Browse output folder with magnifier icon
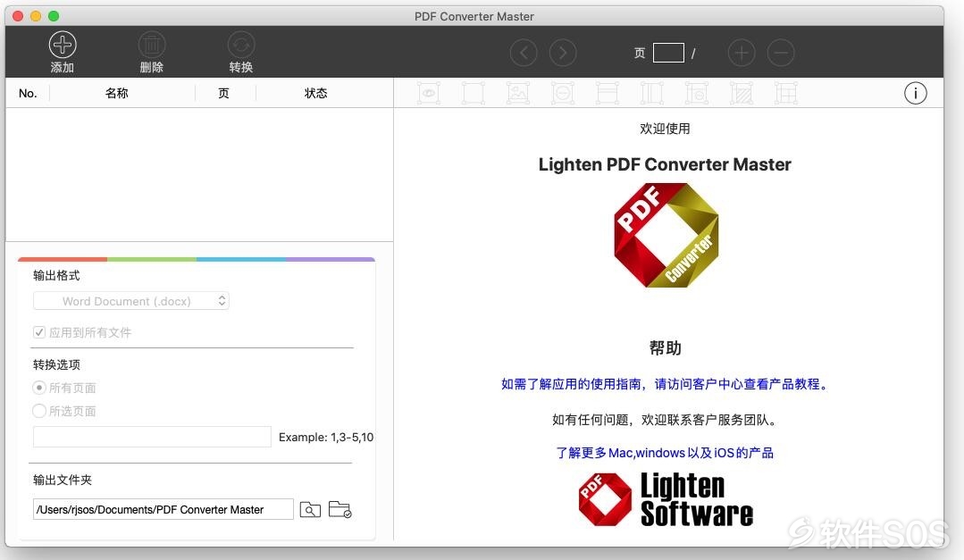964x560 pixels. click(310, 510)
